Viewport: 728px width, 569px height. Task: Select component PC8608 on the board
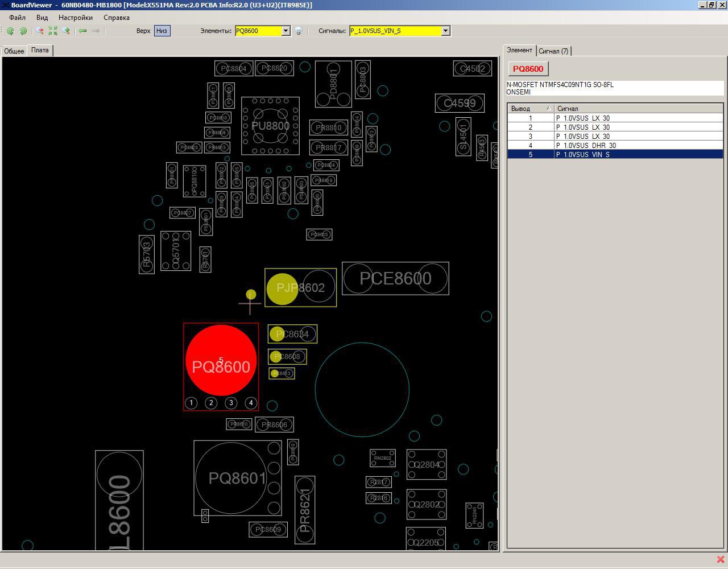287,357
